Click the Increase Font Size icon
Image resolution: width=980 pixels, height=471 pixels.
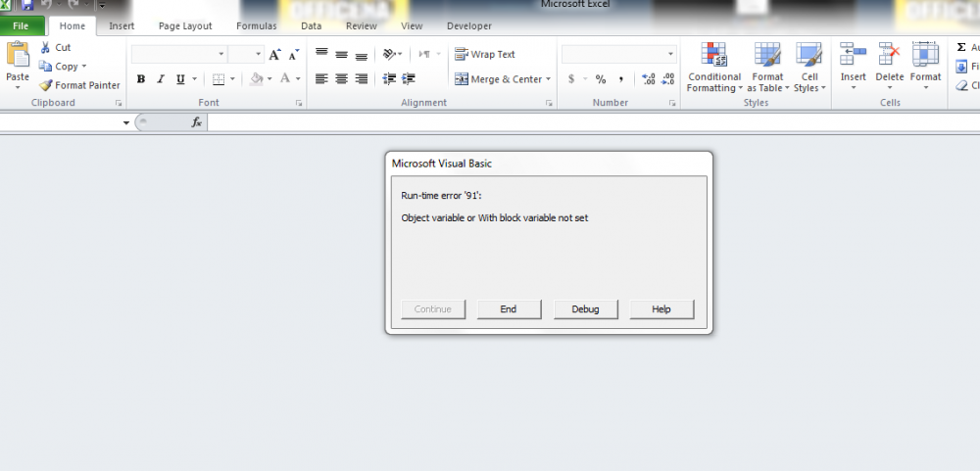[x=275, y=55]
